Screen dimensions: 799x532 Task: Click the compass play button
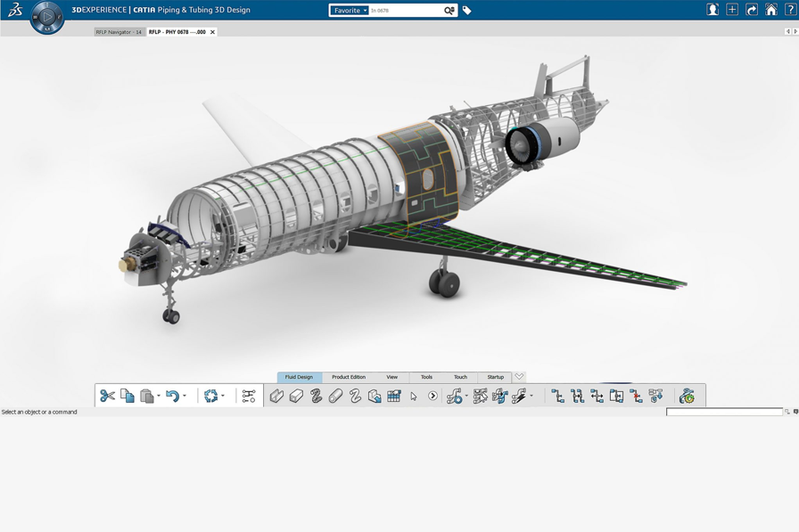pyautogui.click(x=47, y=17)
